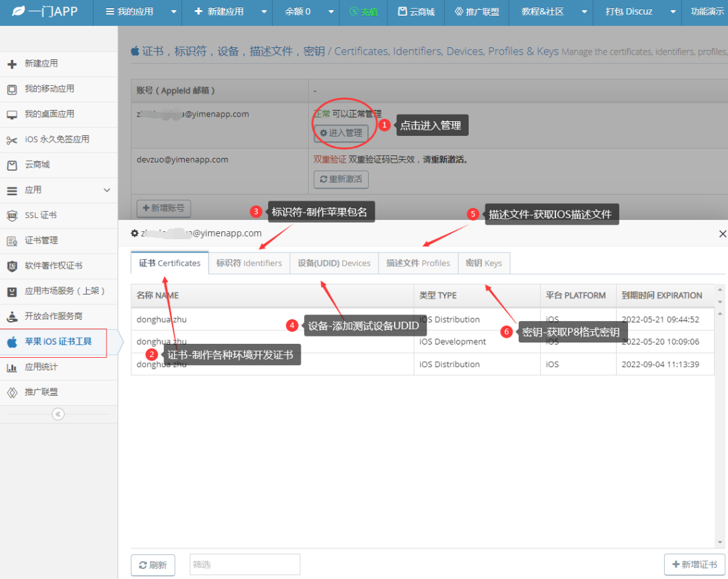Collapse the sidebar with the double-chevron button

pyautogui.click(x=58, y=414)
